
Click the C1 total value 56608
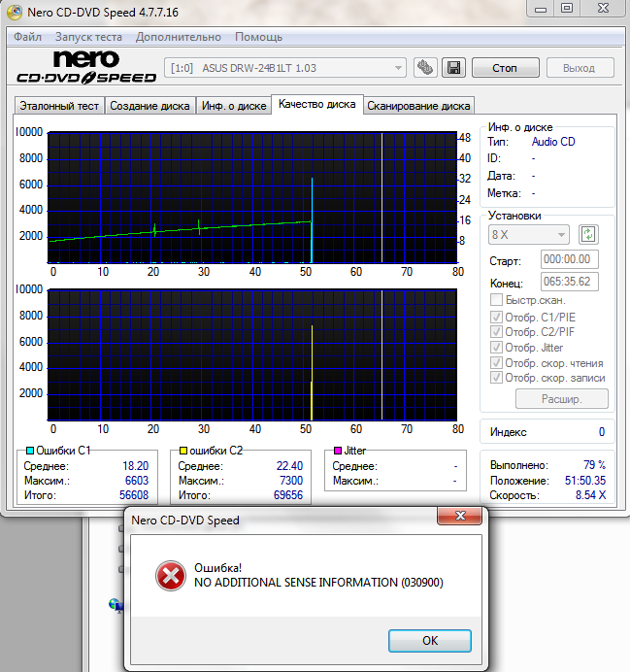pos(134,495)
